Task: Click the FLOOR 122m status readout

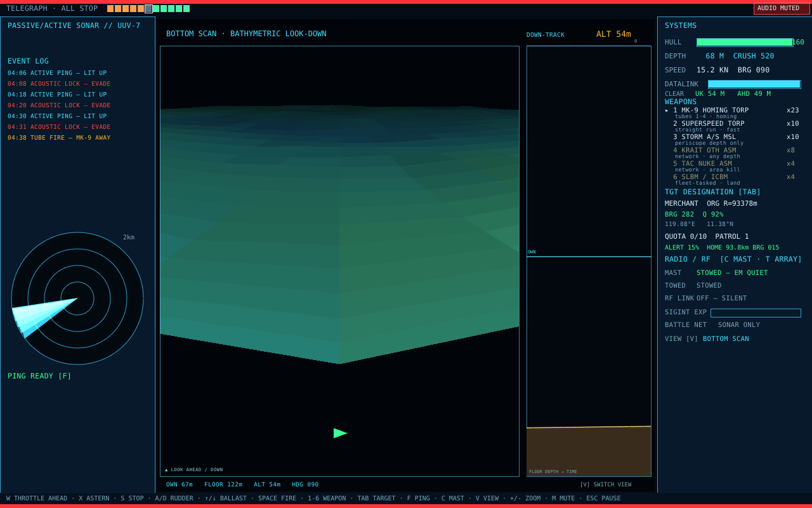Action: [x=223, y=485]
